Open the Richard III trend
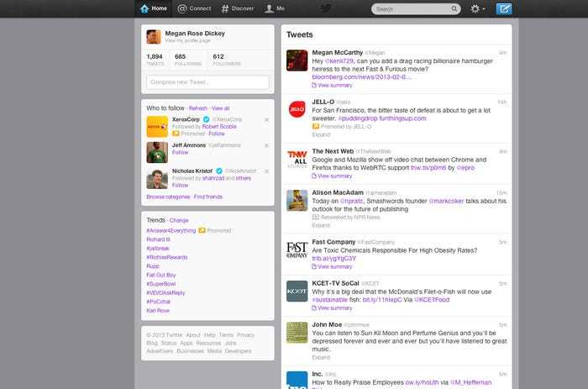588x389 pixels. point(158,239)
